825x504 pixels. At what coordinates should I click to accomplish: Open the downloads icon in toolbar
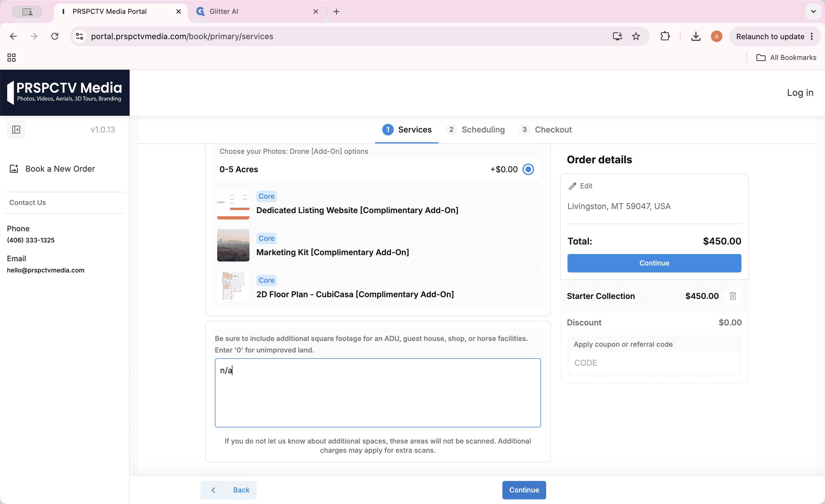coord(696,36)
